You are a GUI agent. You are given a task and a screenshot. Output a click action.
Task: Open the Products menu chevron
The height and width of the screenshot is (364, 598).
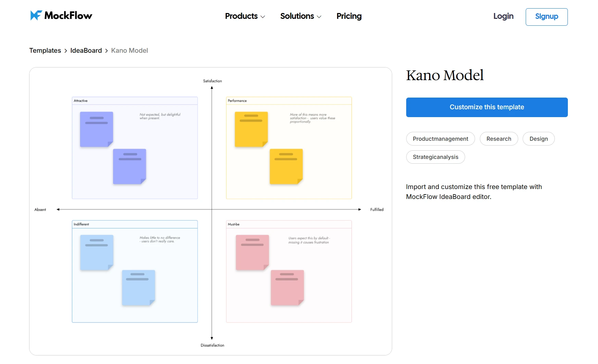[x=263, y=17]
